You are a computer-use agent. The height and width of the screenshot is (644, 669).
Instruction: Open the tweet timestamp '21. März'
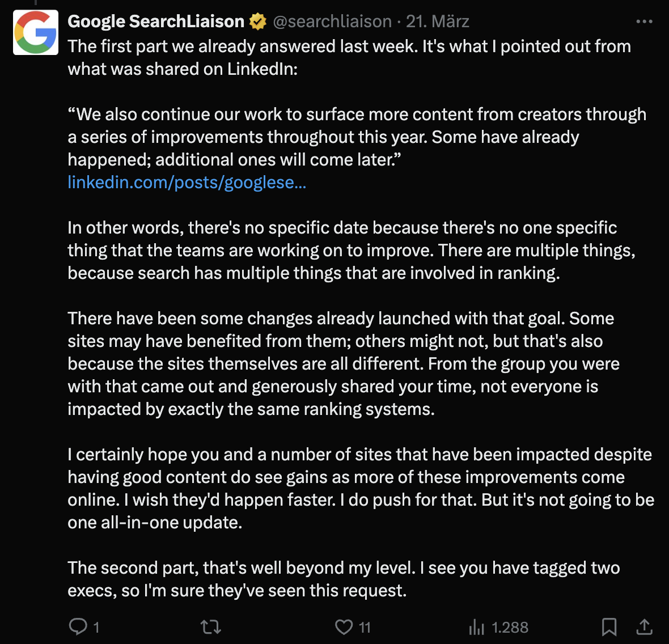coord(438,21)
